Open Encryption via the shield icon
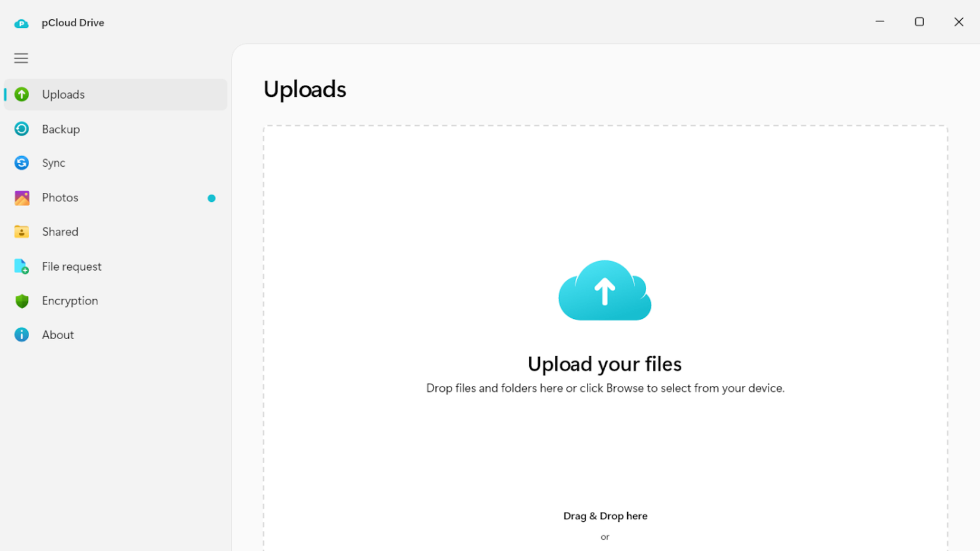The height and width of the screenshot is (551, 980). coord(21,300)
